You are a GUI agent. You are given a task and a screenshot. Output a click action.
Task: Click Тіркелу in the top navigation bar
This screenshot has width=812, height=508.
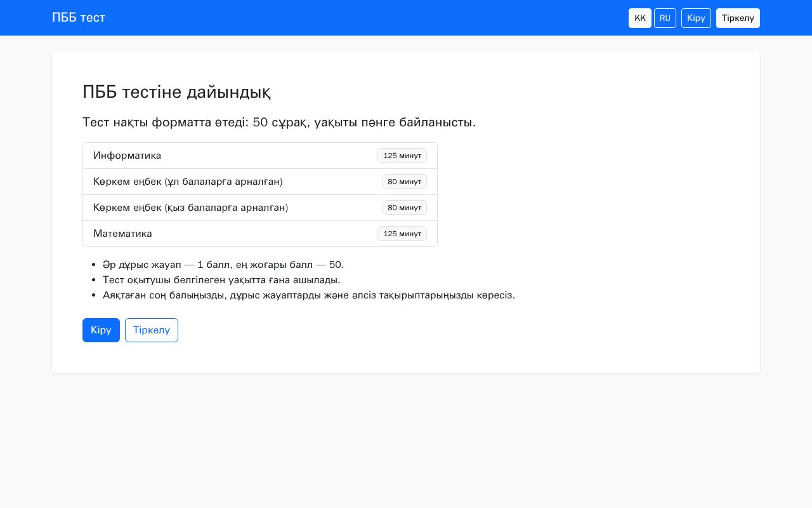[738, 18]
